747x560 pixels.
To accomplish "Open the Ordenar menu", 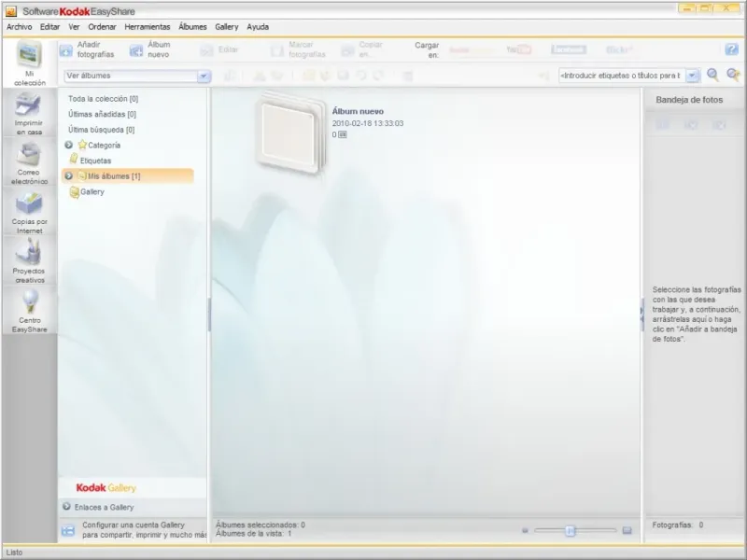I will 102,27.
